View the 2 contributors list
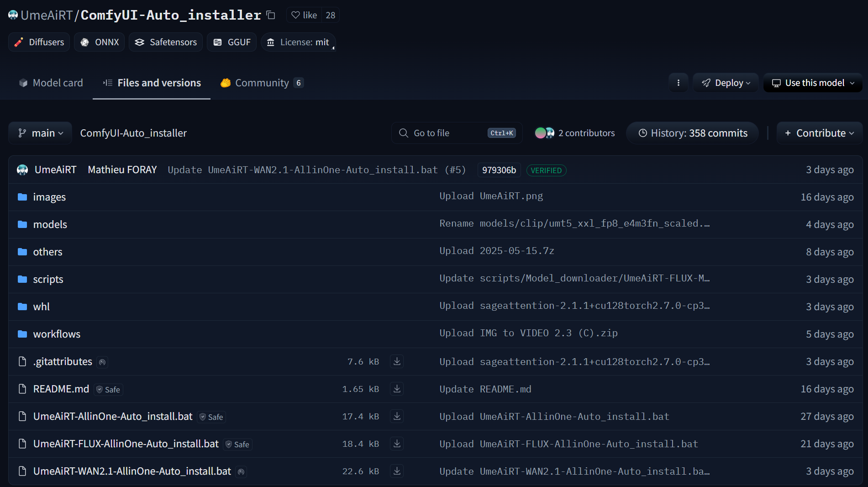The height and width of the screenshot is (487, 868). (575, 133)
